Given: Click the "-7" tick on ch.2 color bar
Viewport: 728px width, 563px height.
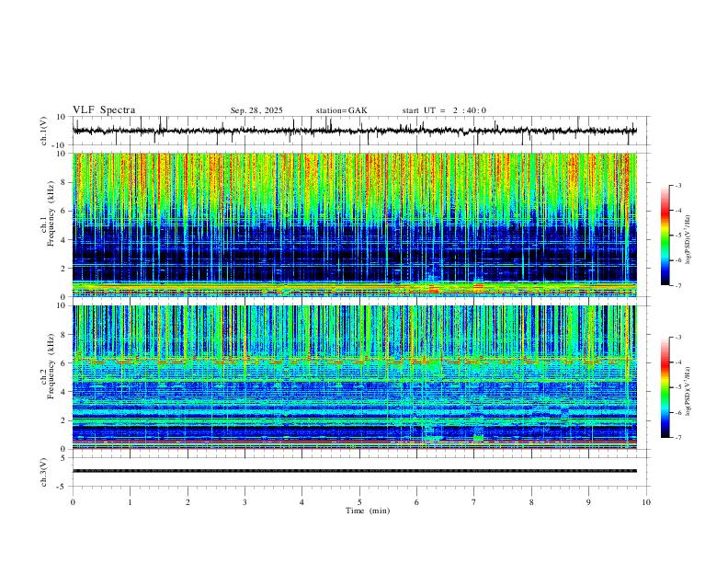Looking at the screenshot, I should point(677,438).
